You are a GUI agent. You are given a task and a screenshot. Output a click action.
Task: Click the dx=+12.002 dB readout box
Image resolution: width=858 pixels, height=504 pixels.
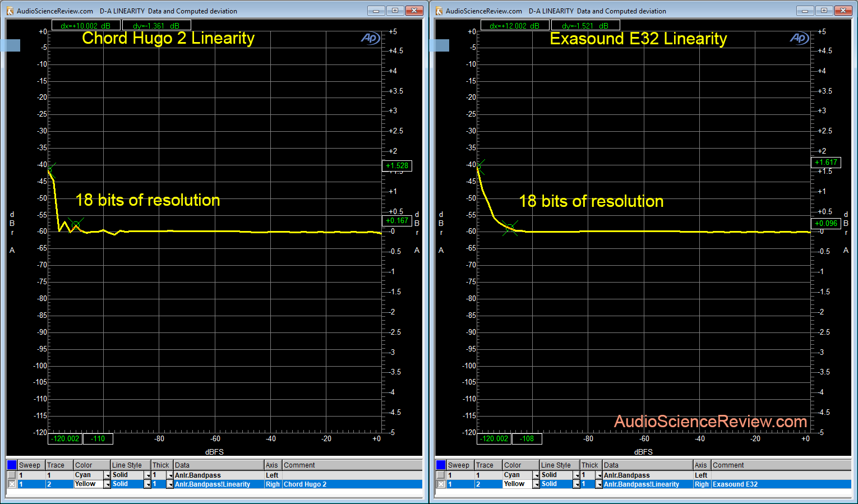(515, 26)
